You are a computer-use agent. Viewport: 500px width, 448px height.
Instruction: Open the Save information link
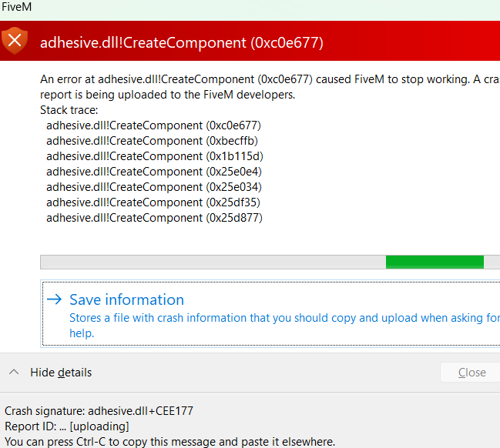click(x=126, y=299)
